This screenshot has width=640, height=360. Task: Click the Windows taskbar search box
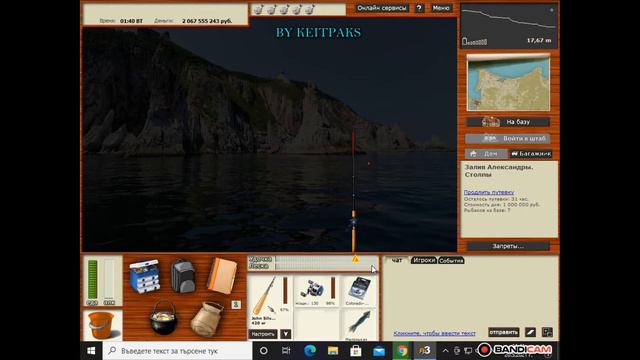178,351
